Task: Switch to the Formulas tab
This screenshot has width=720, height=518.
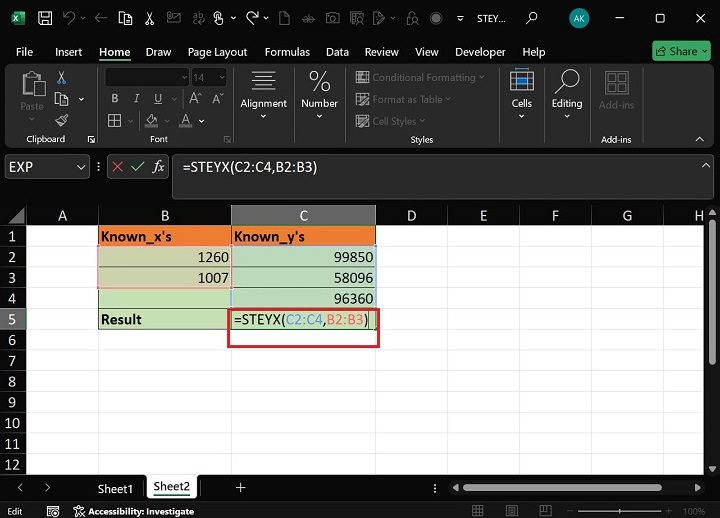Action: [287, 52]
